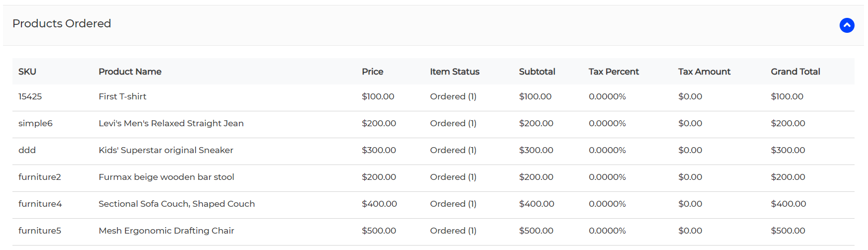Click the SKU column header
The image size is (868, 250).
(27, 72)
